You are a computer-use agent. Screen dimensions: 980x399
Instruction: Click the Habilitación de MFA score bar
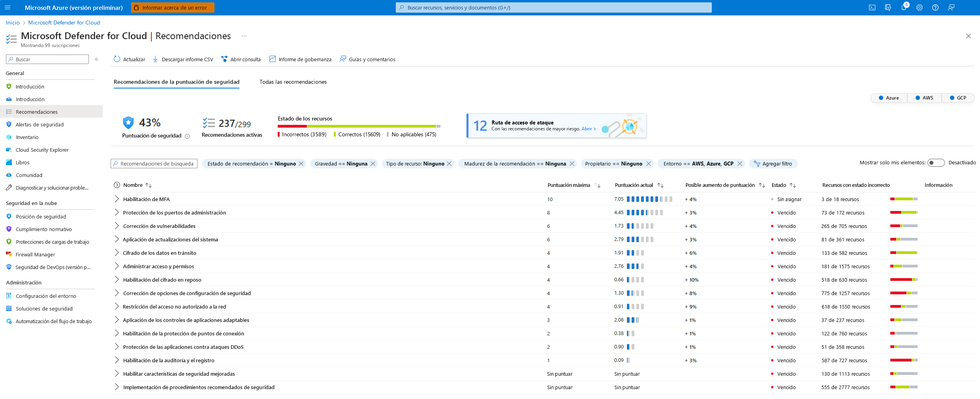(x=649, y=199)
